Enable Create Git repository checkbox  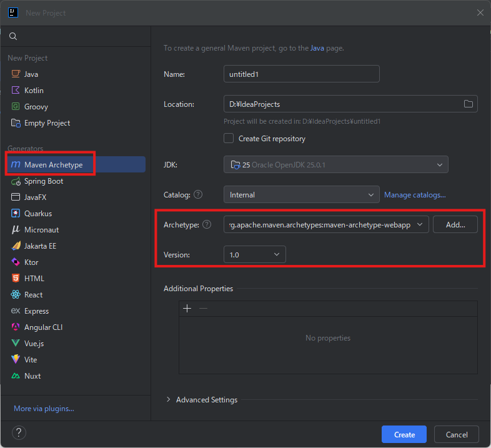[x=229, y=138]
